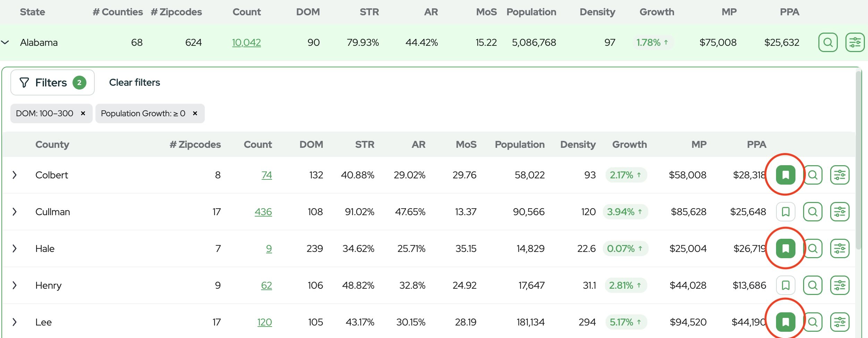Collapse the Alabama state row
Screen dimensions: 868x338
click(5, 42)
